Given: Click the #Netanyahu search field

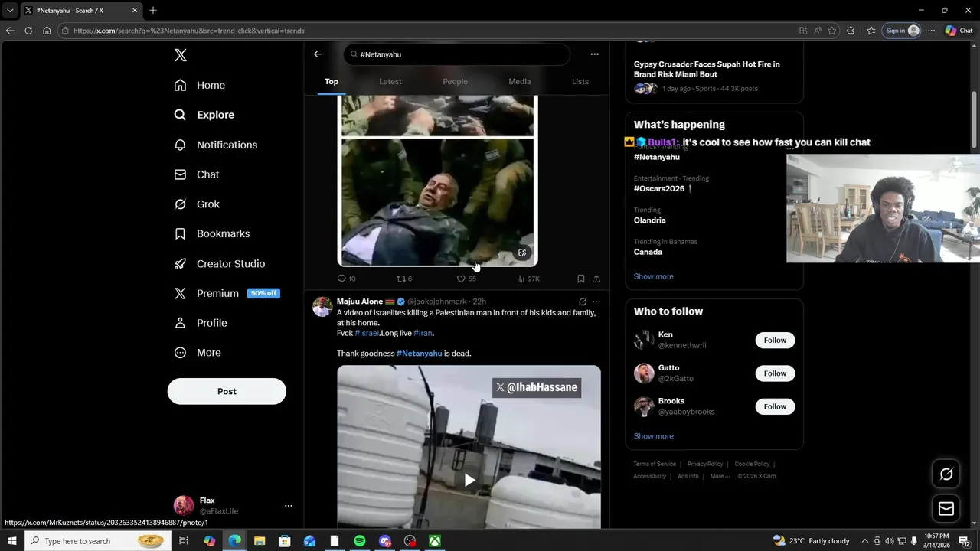Looking at the screenshot, I should coord(457,54).
